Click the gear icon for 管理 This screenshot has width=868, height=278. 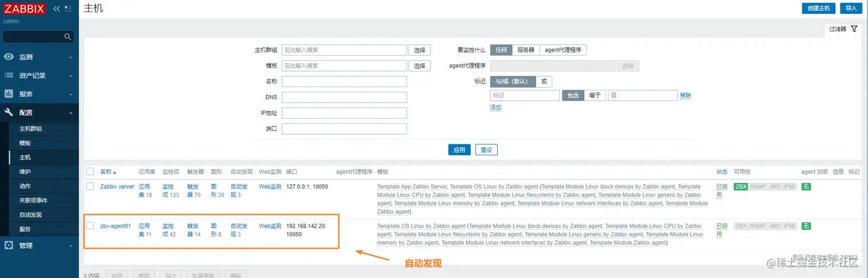tap(9, 245)
